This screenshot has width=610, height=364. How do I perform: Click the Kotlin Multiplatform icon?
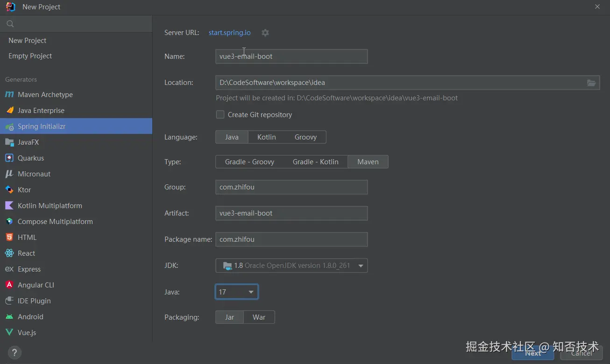click(x=9, y=206)
